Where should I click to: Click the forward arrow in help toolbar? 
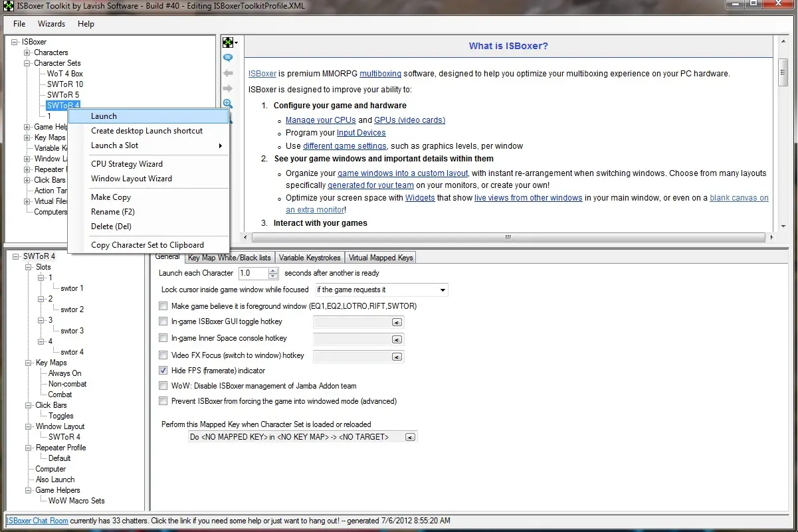228,88
